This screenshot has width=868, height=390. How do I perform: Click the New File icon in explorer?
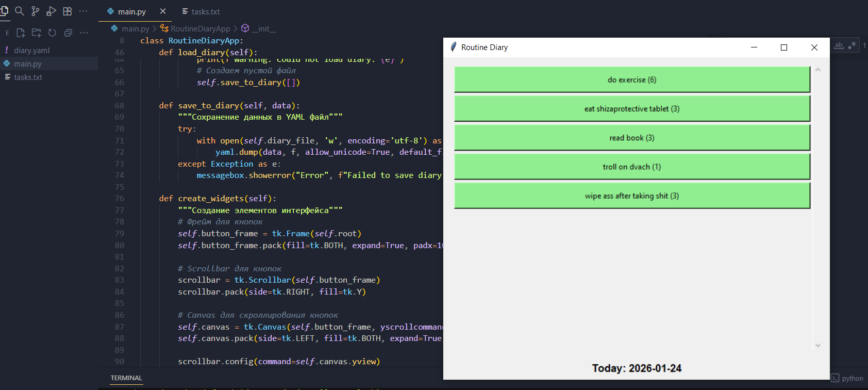click(x=21, y=33)
